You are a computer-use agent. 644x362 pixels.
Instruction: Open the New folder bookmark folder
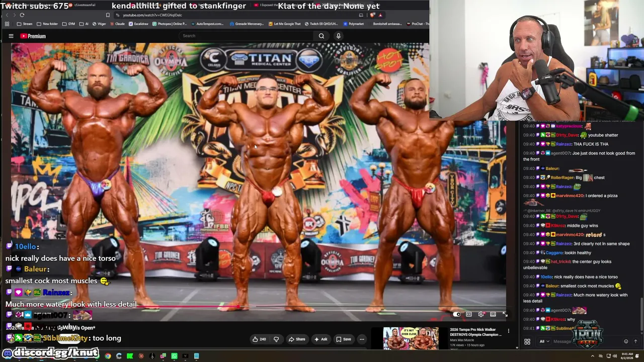coord(47,24)
